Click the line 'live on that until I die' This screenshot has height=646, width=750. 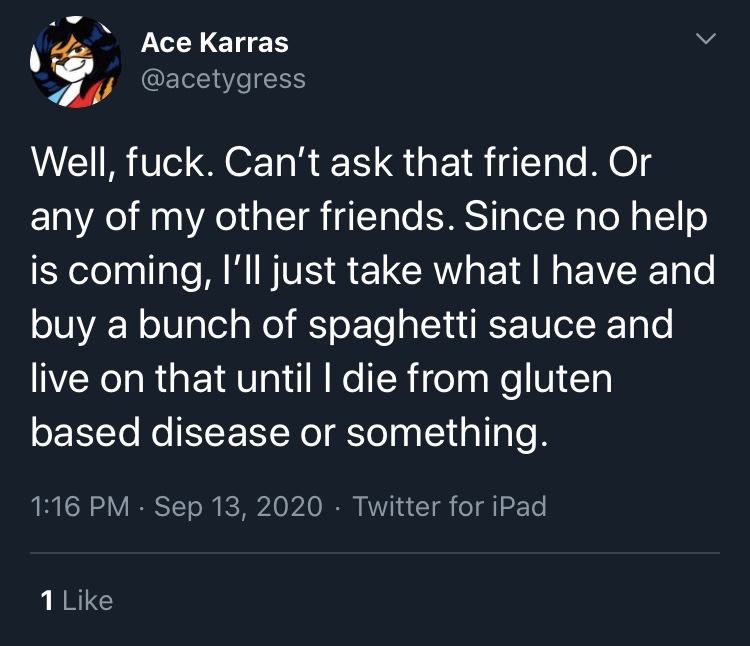pos(321,379)
